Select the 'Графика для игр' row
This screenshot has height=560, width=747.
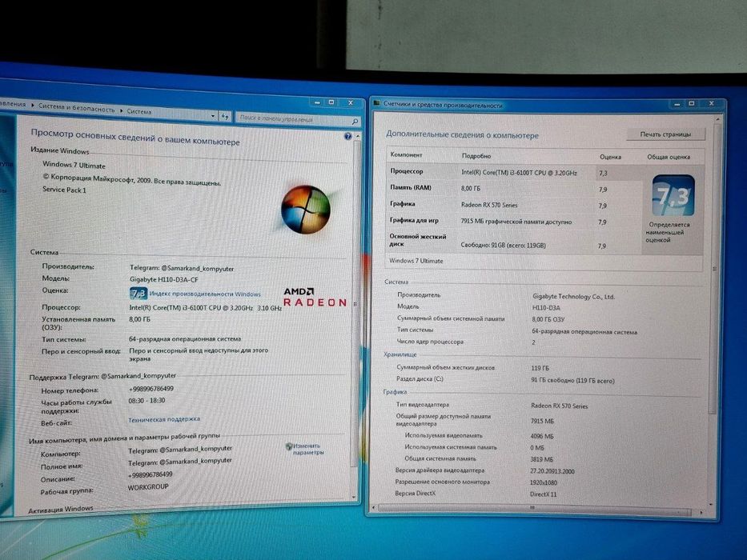pos(513,222)
